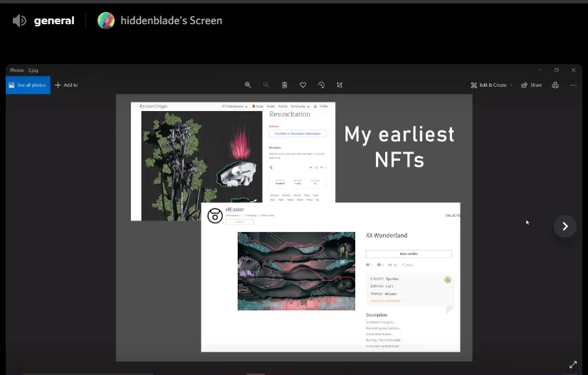588x375 pixels.
Task: Click the Resuscitation plant and skull artwork
Action: (201, 166)
